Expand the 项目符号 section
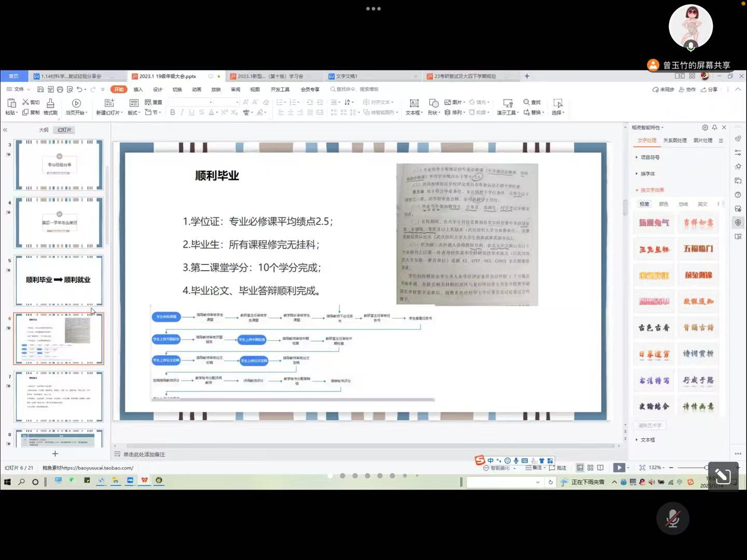 pyautogui.click(x=649, y=157)
